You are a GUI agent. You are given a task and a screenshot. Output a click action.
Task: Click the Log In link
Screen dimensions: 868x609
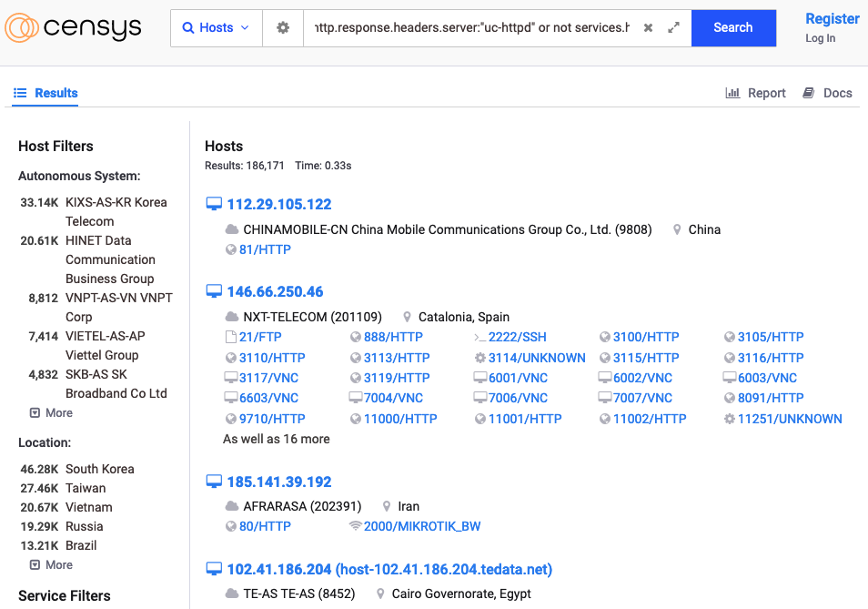coord(820,38)
